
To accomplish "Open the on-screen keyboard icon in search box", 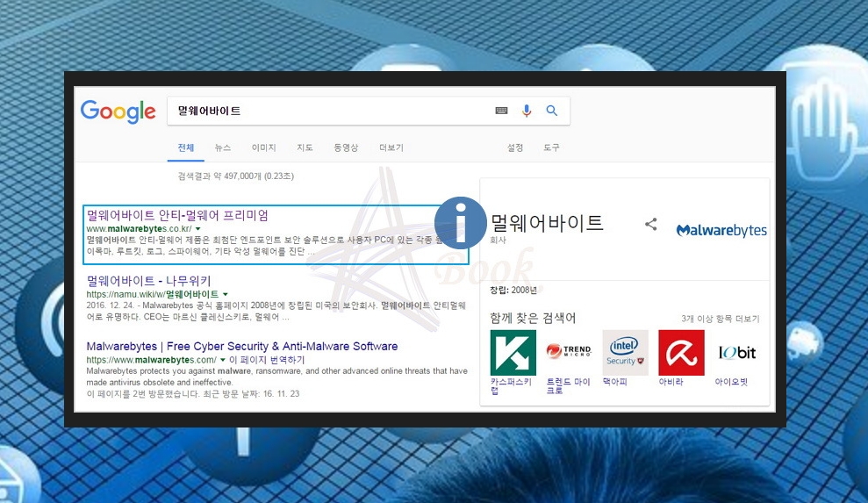I will click(501, 111).
